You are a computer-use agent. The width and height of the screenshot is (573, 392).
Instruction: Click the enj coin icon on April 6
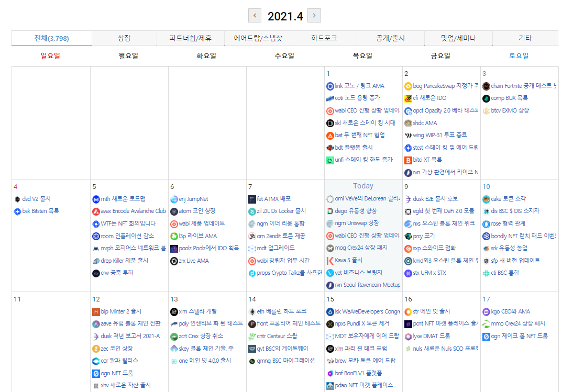click(174, 199)
